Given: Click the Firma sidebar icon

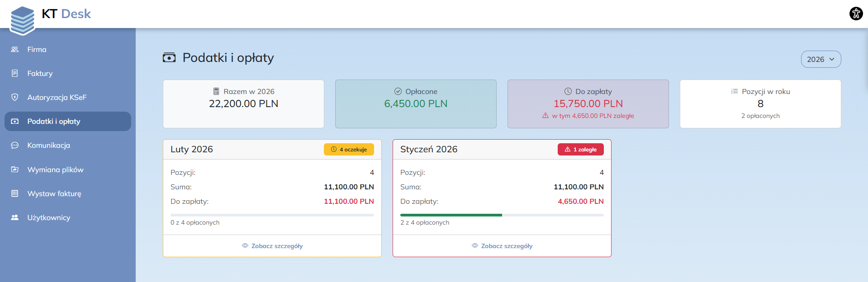Looking at the screenshot, I should pos(15,49).
